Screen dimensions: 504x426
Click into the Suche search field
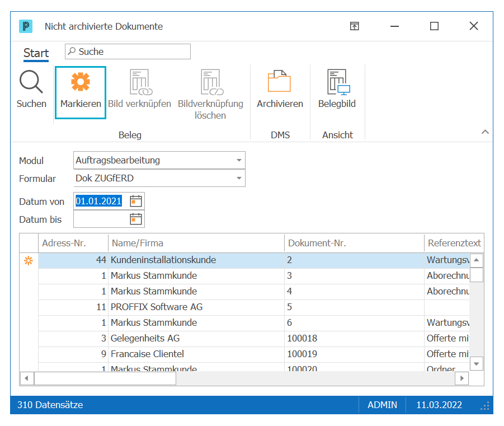pyautogui.click(x=128, y=52)
